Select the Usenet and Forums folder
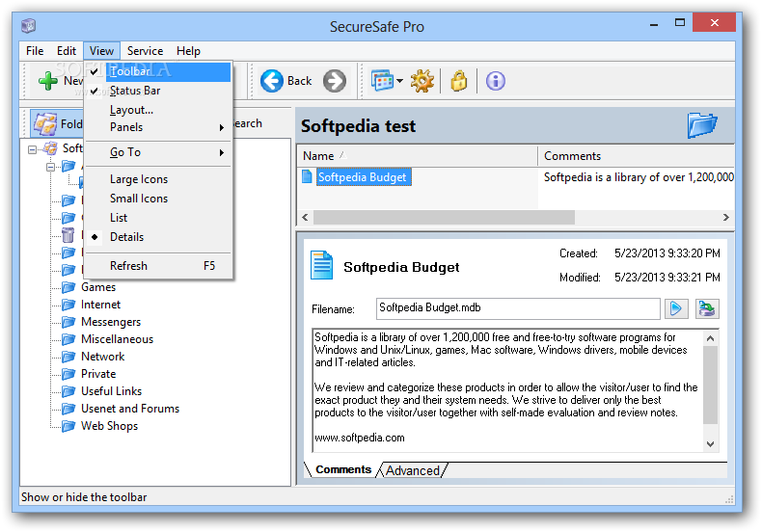 point(130,409)
